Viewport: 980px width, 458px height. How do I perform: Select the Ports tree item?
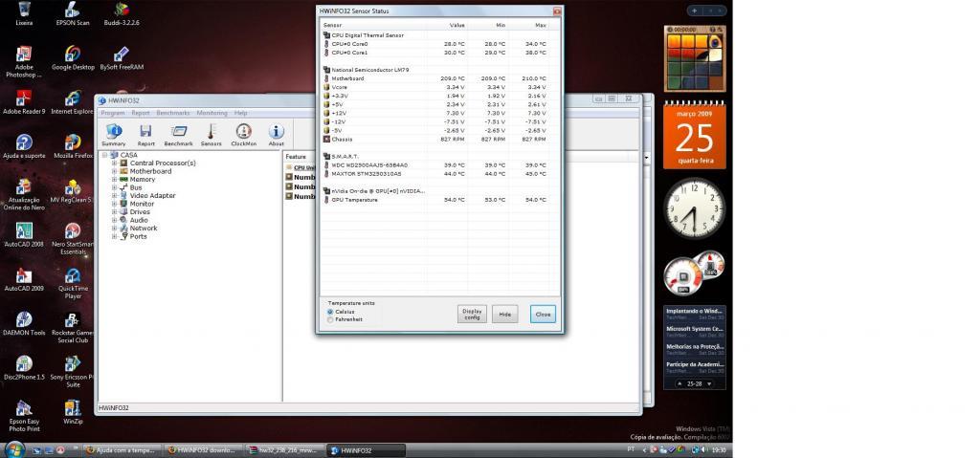click(138, 236)
